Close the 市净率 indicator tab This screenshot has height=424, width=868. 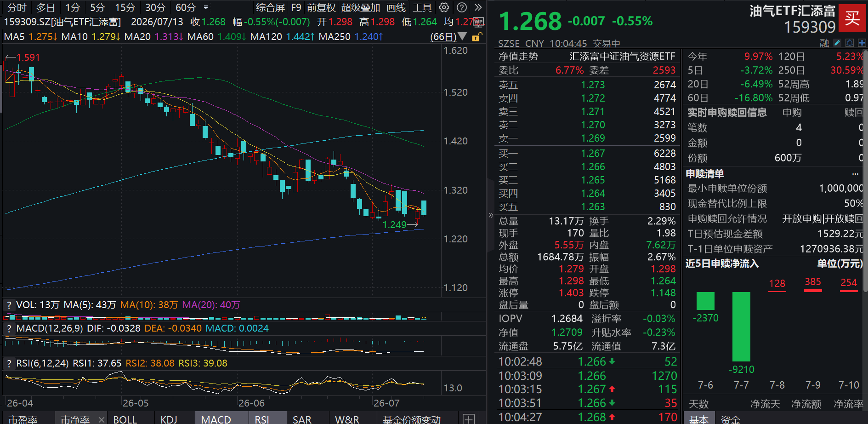tap(102, 419)
